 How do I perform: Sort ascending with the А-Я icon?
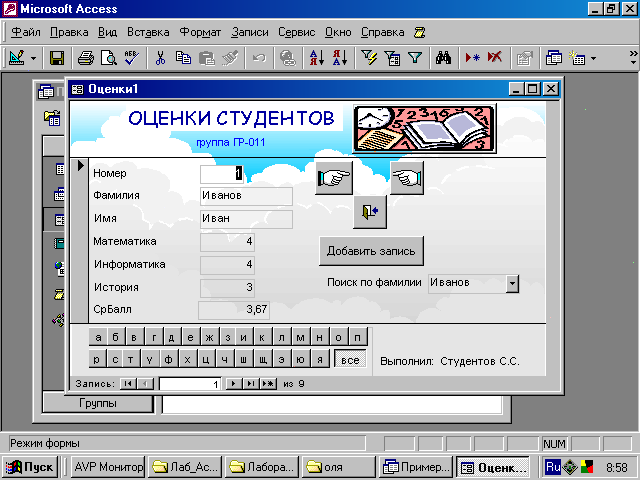(316, 58)
